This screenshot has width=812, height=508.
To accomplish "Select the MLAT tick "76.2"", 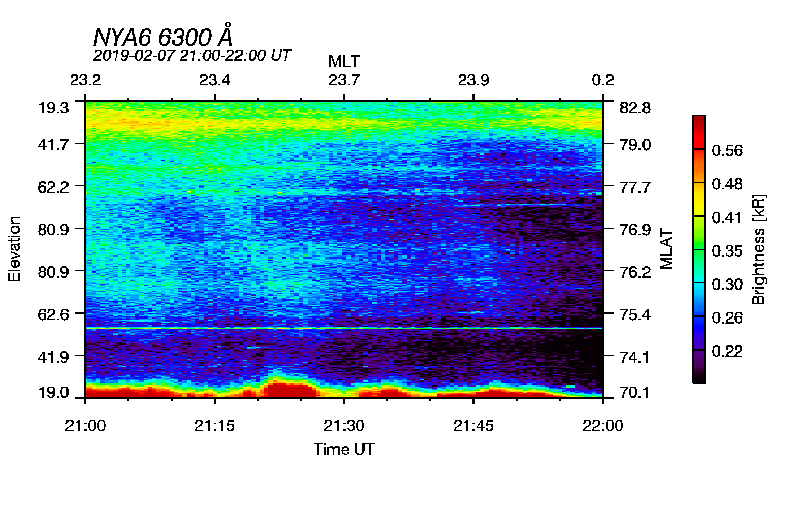I will (x=635, y=272).
